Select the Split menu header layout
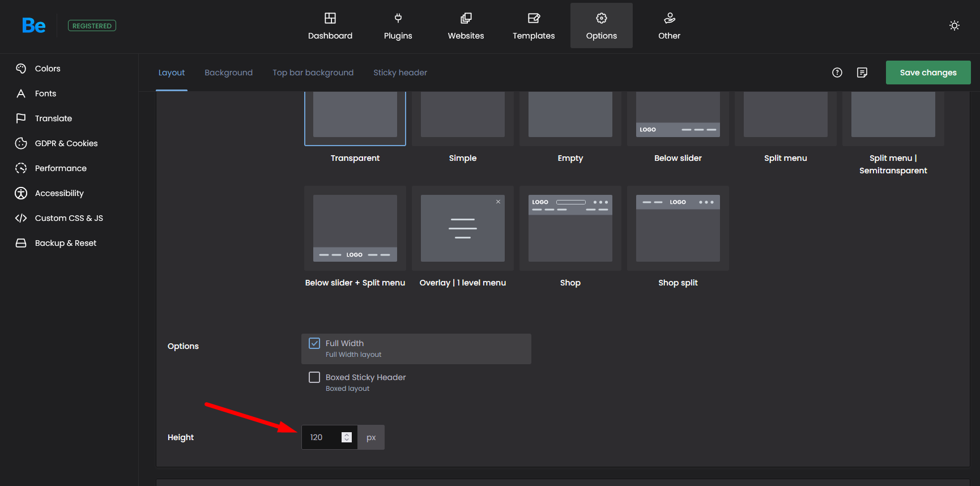 pos(786,119)
